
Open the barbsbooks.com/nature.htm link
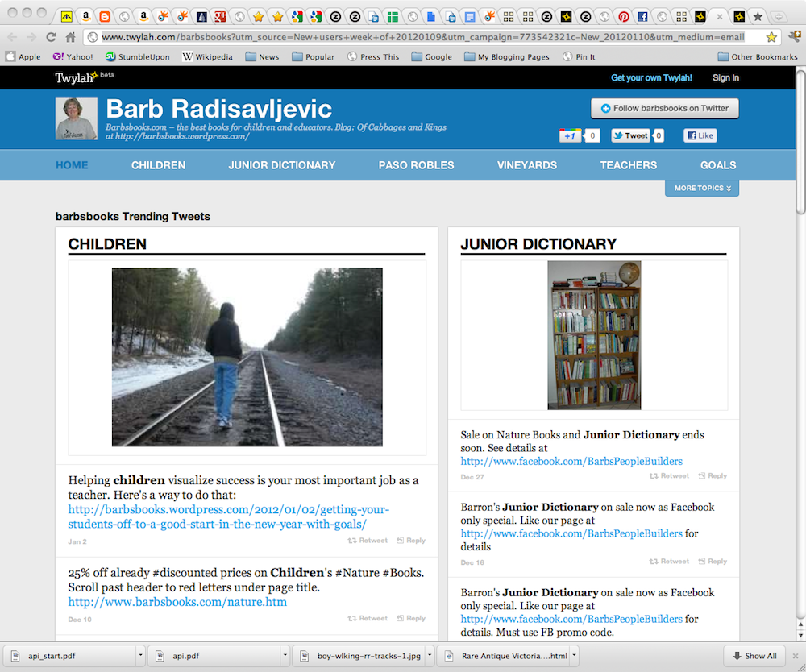pyautogui.click(x=177, y=602)
